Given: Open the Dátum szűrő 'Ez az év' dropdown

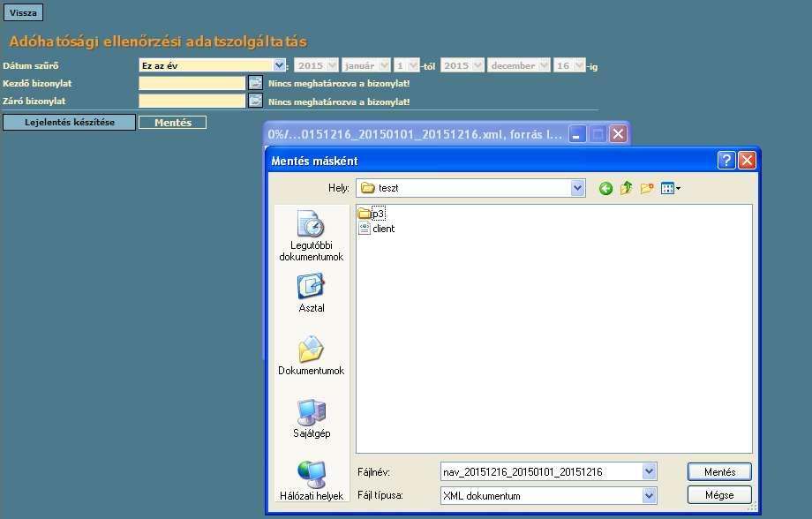Looking at the screenshot, I should point(213,65).
